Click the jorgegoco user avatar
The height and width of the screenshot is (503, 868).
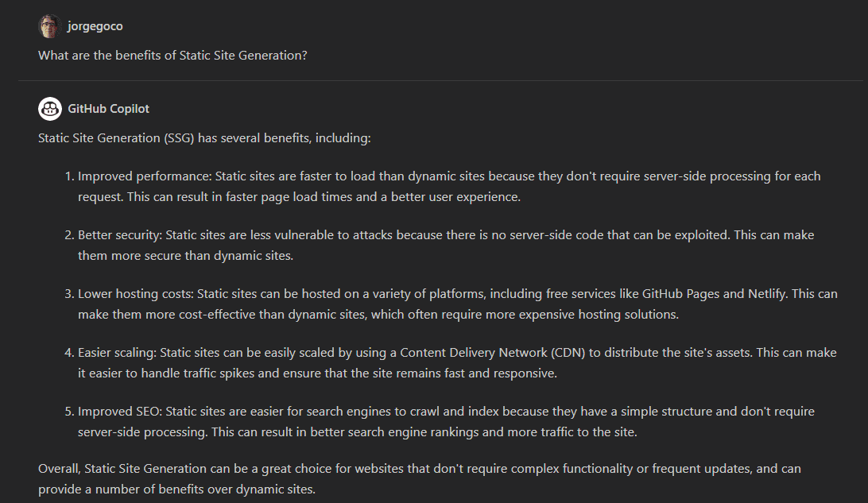coord(49,26)
